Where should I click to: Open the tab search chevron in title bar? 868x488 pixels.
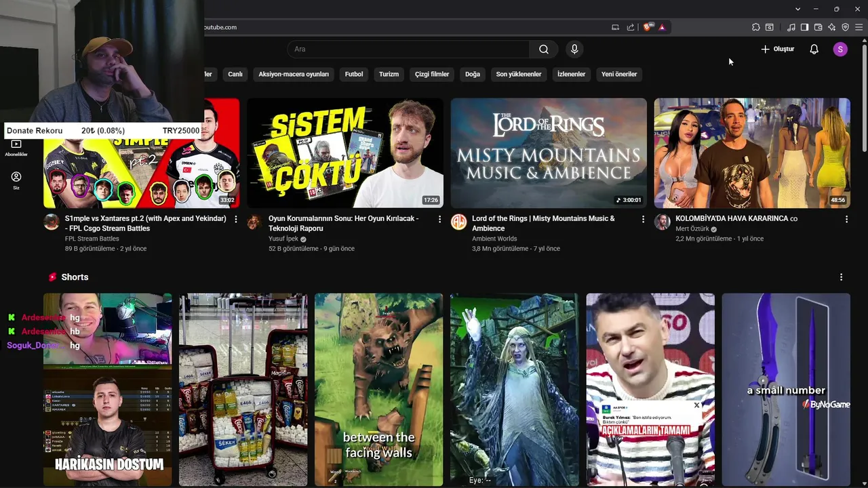point(798,9)
